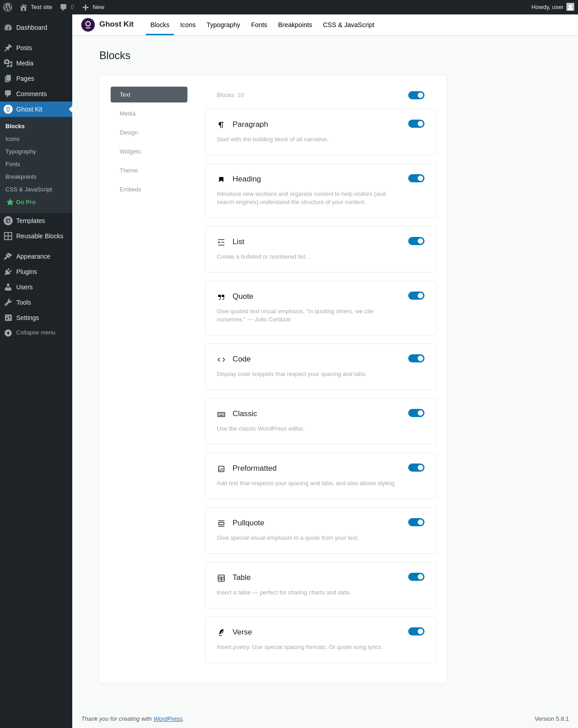Select the Blocks header tab
Screen dimensions: 578x728
(160, 25)
